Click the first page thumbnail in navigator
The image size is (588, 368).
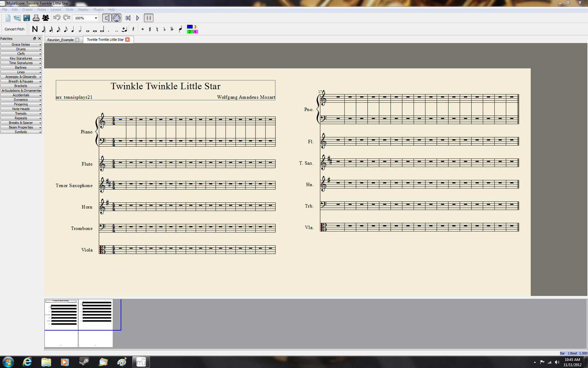coord(61,323)
